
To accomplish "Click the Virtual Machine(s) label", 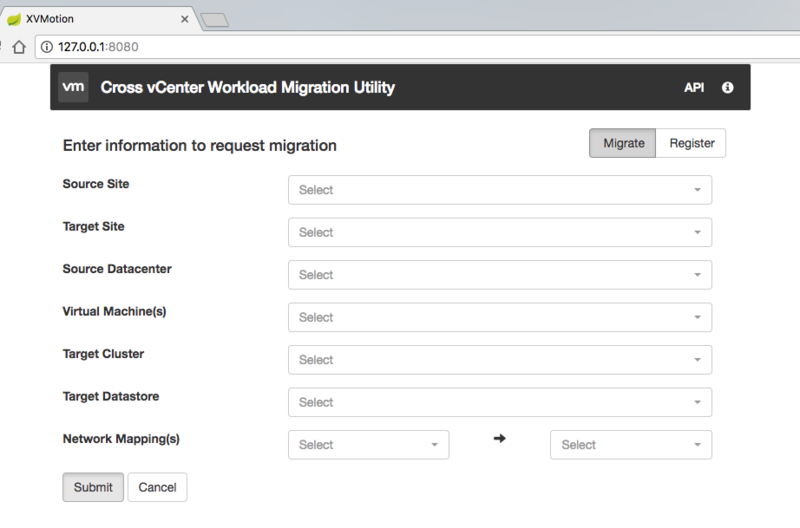I will coord(114,312).
